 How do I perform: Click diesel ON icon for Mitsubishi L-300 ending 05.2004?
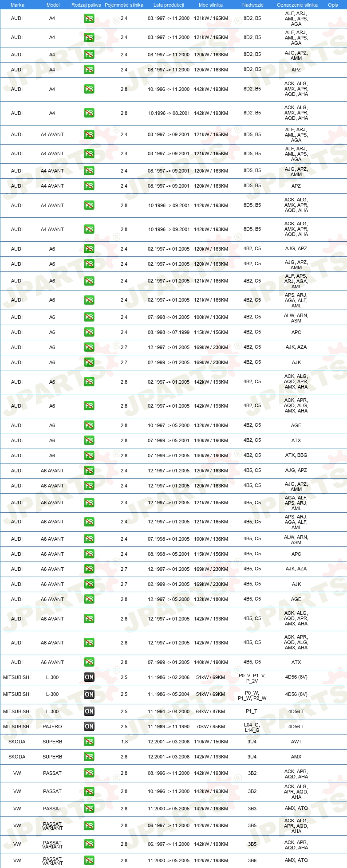[89, 695]
